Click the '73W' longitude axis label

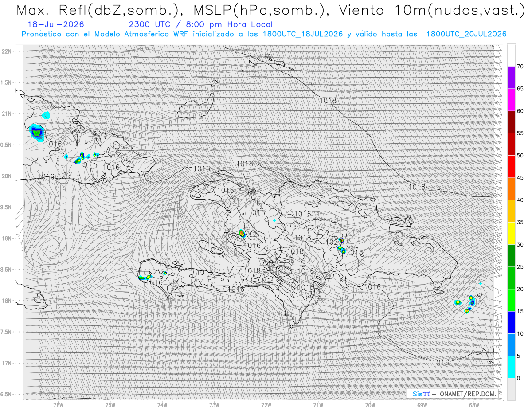[214, 404]
